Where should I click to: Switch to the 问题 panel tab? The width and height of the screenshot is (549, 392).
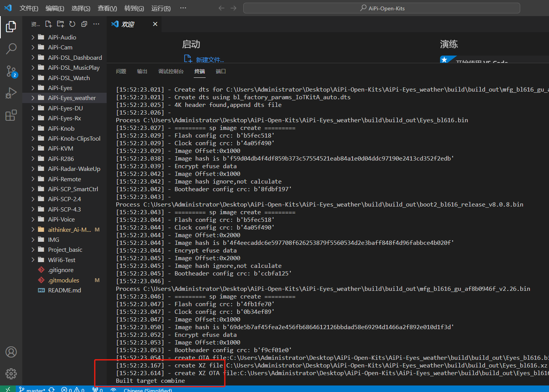tap(121, 71)
